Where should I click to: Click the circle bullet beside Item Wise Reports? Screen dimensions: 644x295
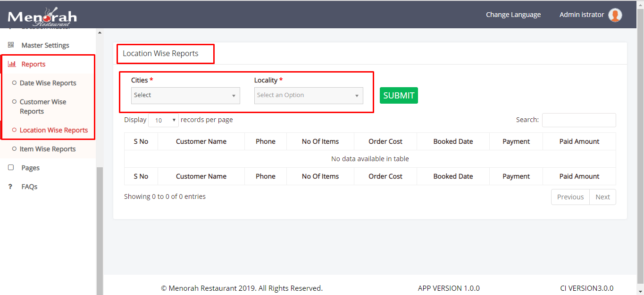coord(14,149)
